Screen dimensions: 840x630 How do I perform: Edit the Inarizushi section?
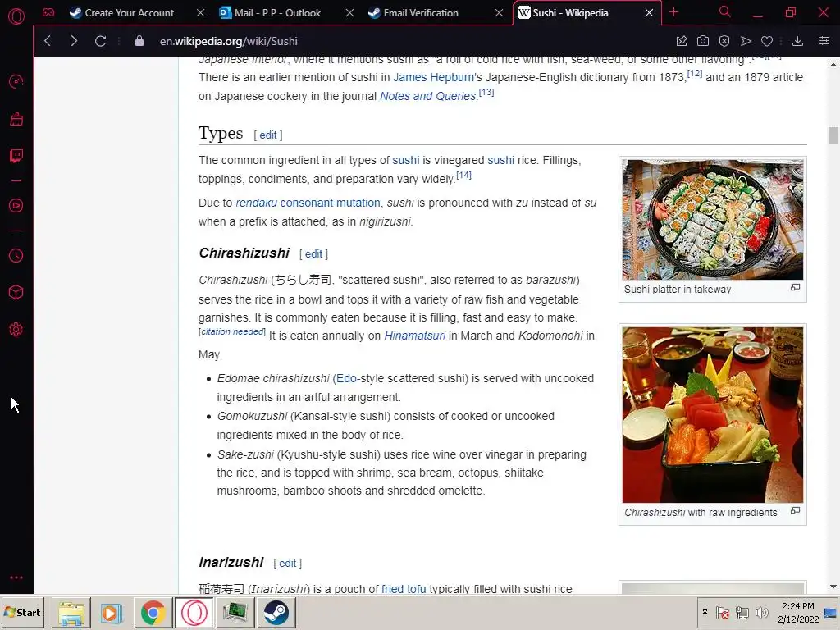287,563
